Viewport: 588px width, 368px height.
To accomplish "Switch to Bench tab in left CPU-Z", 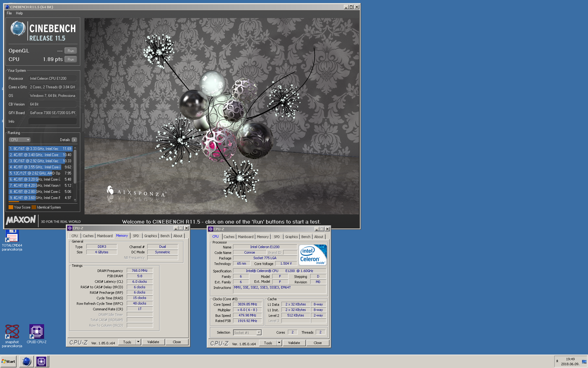I will point(165,236).
